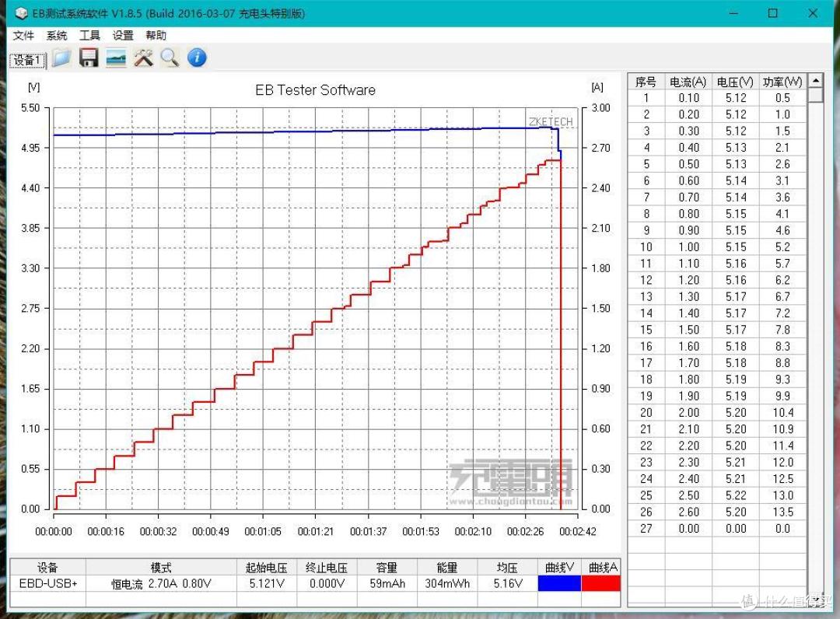Select row 25 with voltage 5.22
This screenshot has width=840, height=619.
click(717, 495)
